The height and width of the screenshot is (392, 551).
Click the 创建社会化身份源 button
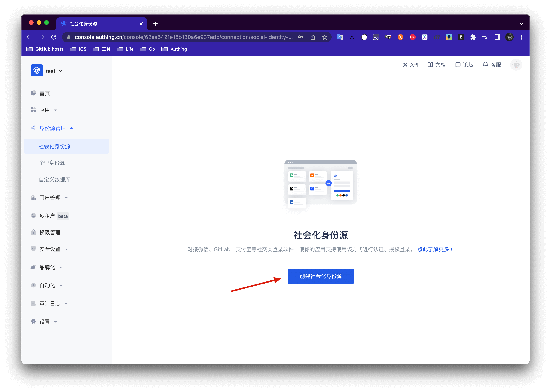[321, 276]
